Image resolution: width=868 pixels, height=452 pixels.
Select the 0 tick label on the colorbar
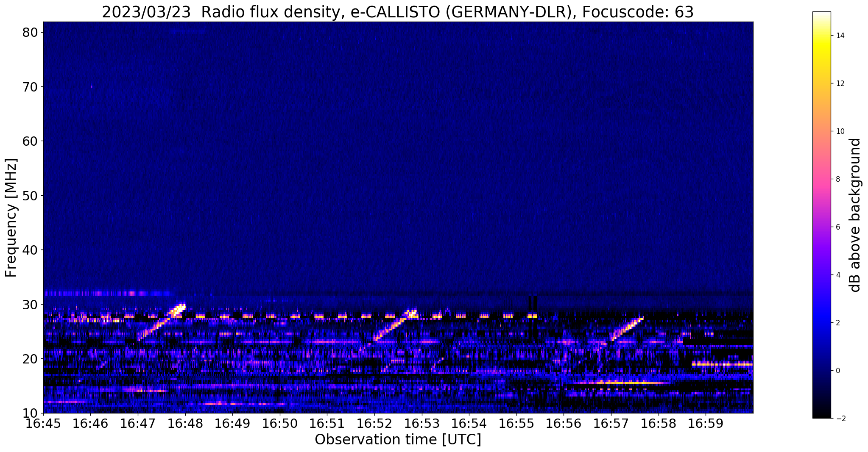[837, 371]
